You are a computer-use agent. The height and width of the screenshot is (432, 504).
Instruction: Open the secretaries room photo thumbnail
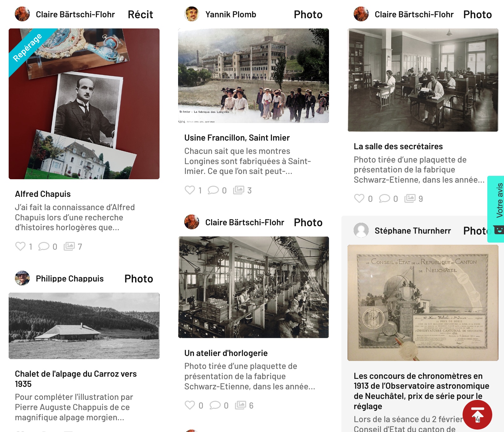tap(423, 80)
